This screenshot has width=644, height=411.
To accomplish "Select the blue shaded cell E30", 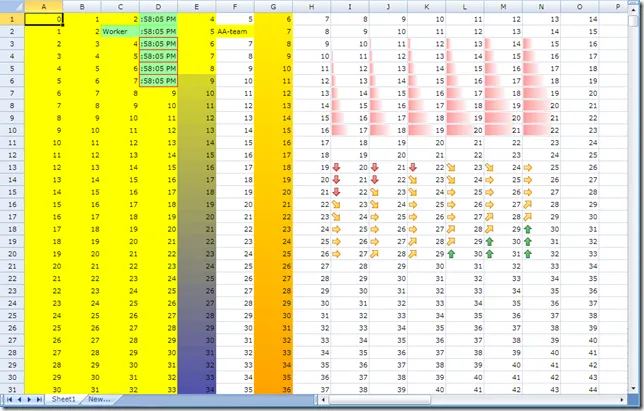I will tap(196, 378).
